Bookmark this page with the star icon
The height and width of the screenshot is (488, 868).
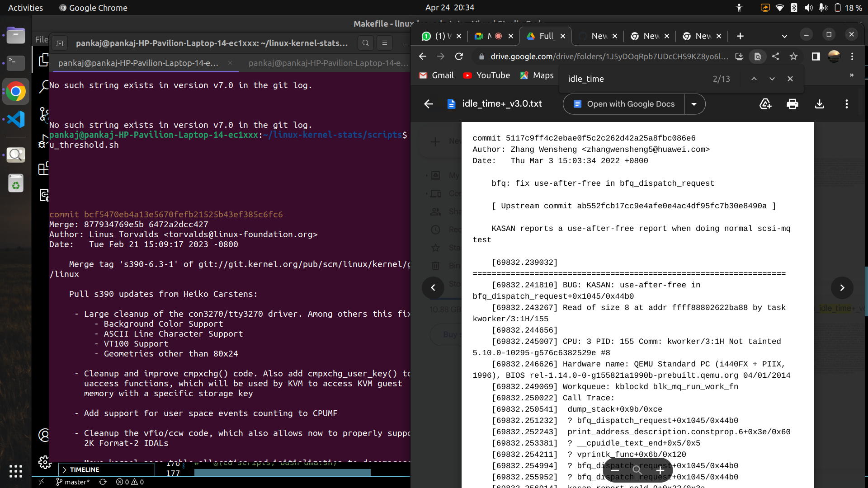tap(793, 56)
